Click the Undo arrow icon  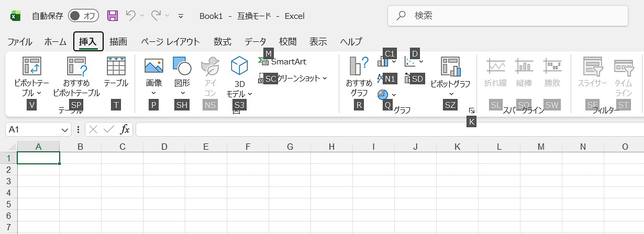(131, 16)
